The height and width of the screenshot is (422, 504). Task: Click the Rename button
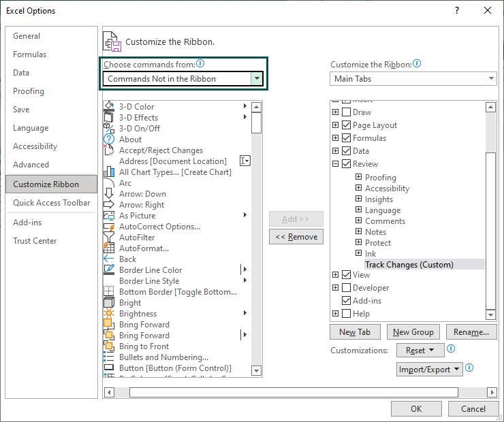[x=471, y=331]
